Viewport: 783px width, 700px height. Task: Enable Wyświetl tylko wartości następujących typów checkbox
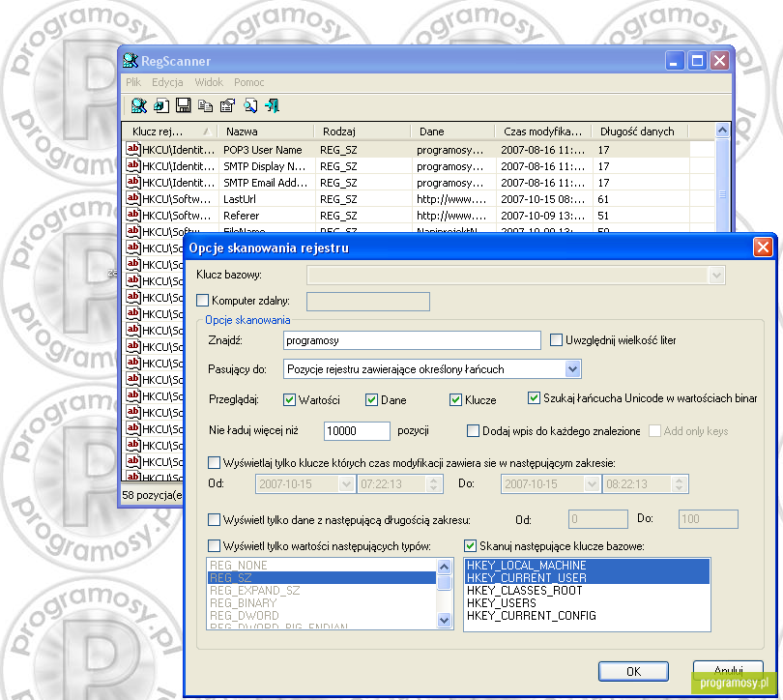[214, 545]
